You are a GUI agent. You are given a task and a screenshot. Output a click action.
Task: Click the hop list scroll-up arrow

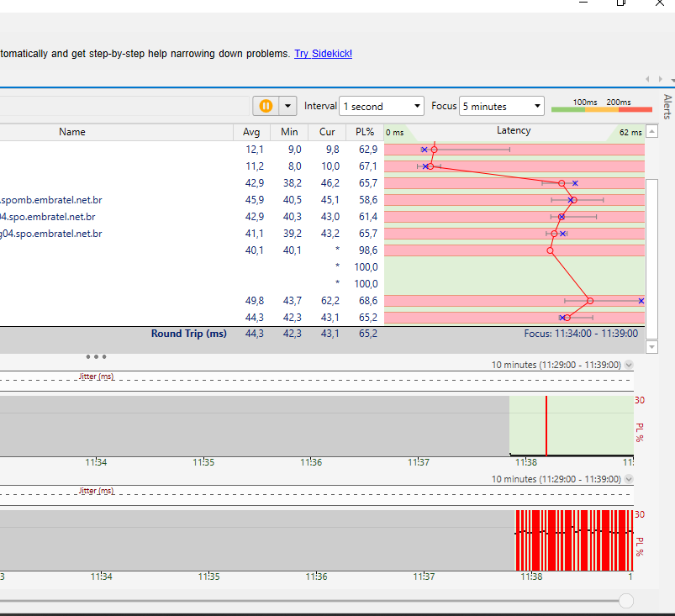coord(652,131)
